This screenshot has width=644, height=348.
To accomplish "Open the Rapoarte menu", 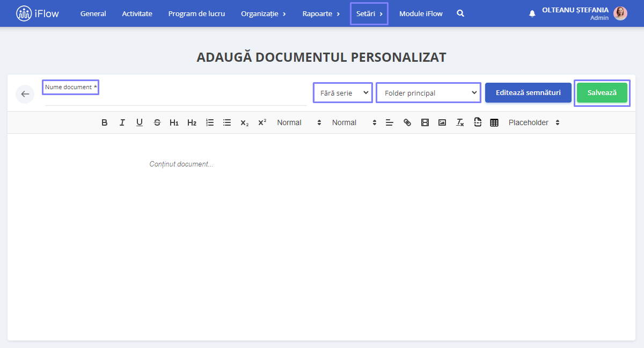I will [321, 13].
